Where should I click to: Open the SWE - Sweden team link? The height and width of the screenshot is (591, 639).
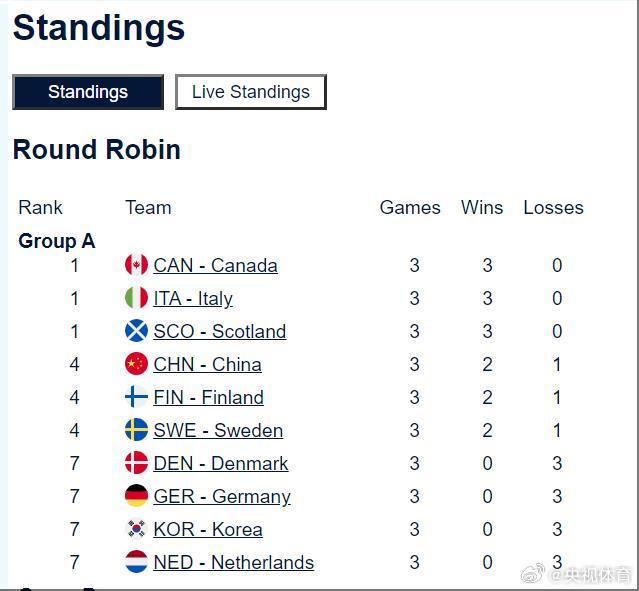tap(218, 431)
